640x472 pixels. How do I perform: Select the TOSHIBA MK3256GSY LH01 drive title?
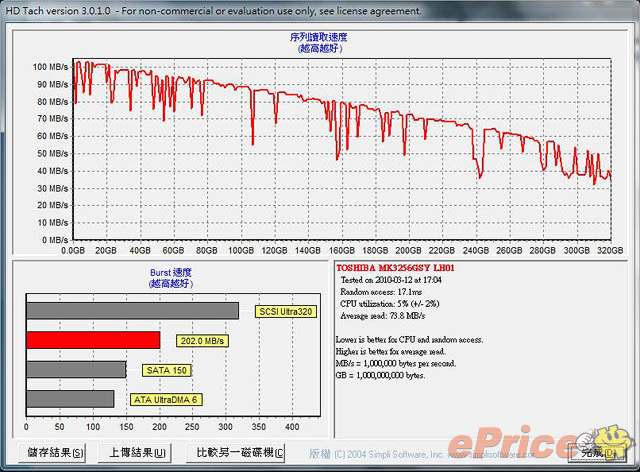click(x=395, y=268)
